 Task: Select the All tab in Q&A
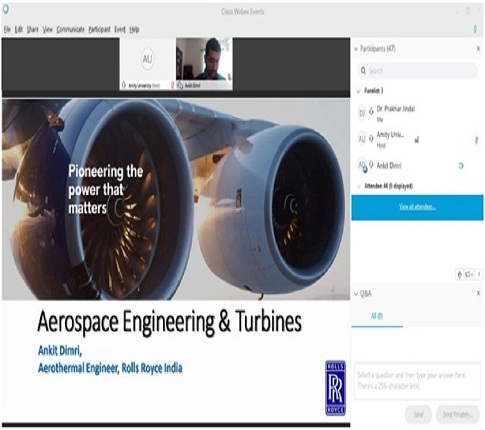pos(377,316)
